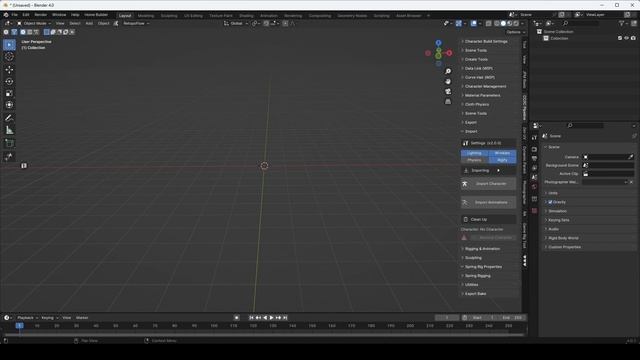Open the Output properties tab icon

pyautogui.click(x=534, y=159)
